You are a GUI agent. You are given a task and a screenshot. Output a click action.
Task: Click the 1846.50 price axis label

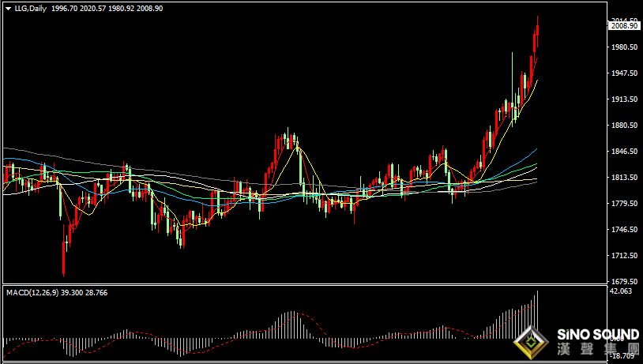624,152
